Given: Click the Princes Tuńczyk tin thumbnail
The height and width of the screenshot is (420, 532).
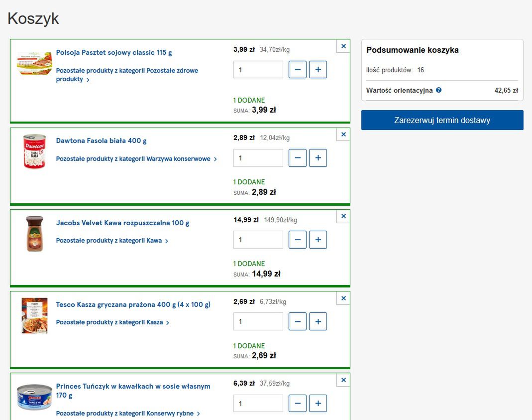Looking at the screenshot, I should click(35, 397).
